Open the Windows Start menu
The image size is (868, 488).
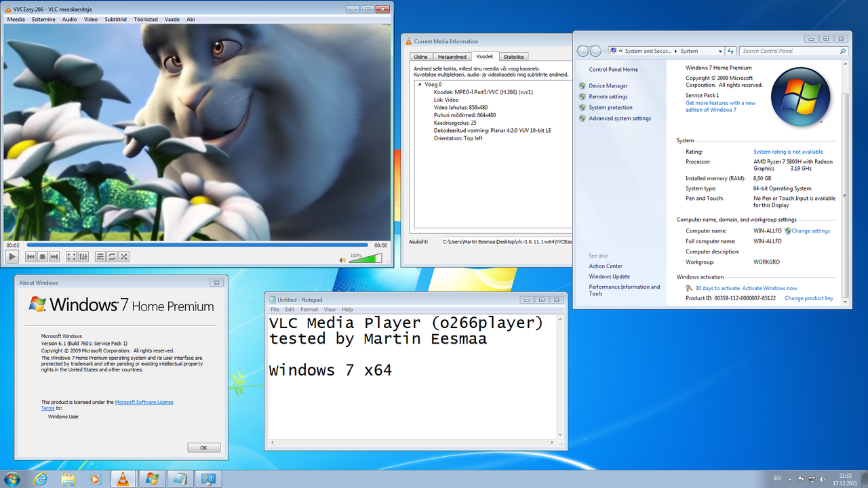(12, 479)
